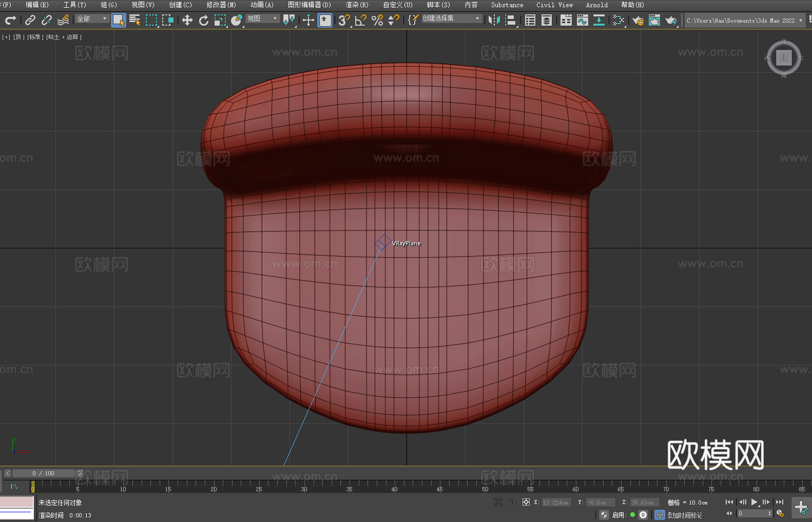Click the Play Animation button
Image resolution: width=812 pixels, height=522 pixels.
754,502
